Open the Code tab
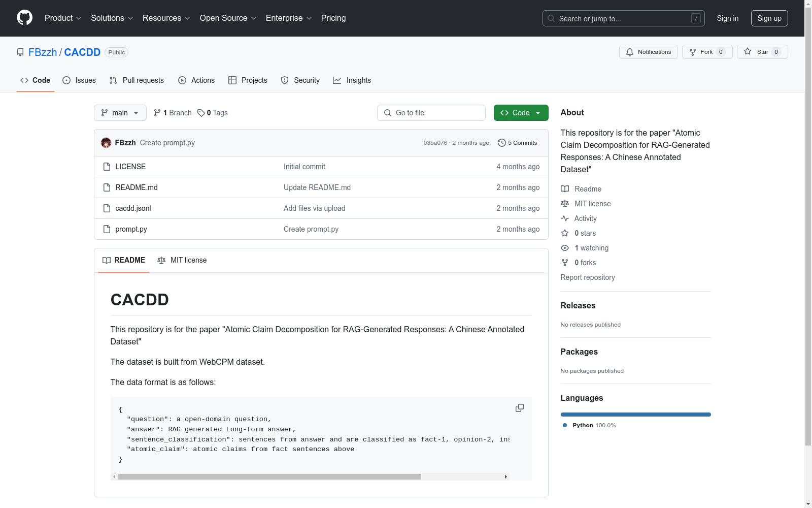The image size is (812, 508). (x=36, y=80)
